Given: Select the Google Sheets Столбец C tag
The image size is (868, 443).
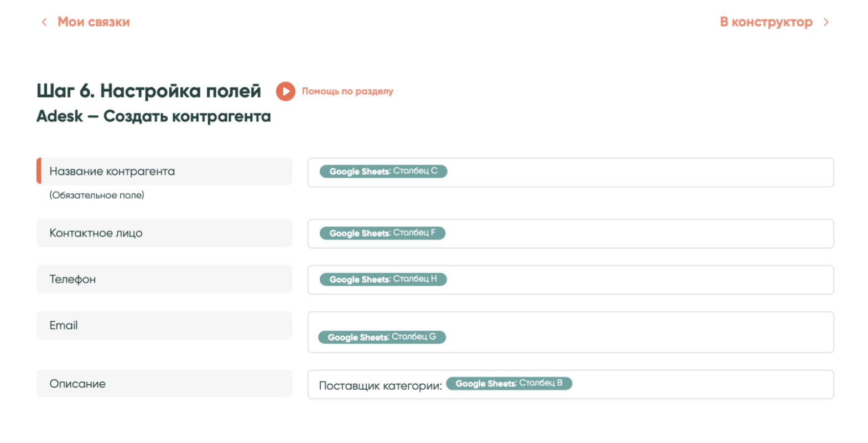Looking at the screenshot, I should tap(383, 172).
